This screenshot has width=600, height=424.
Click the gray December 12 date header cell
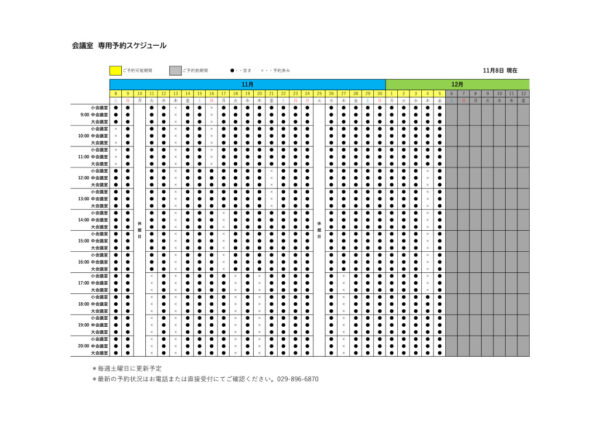pos(523,93)
